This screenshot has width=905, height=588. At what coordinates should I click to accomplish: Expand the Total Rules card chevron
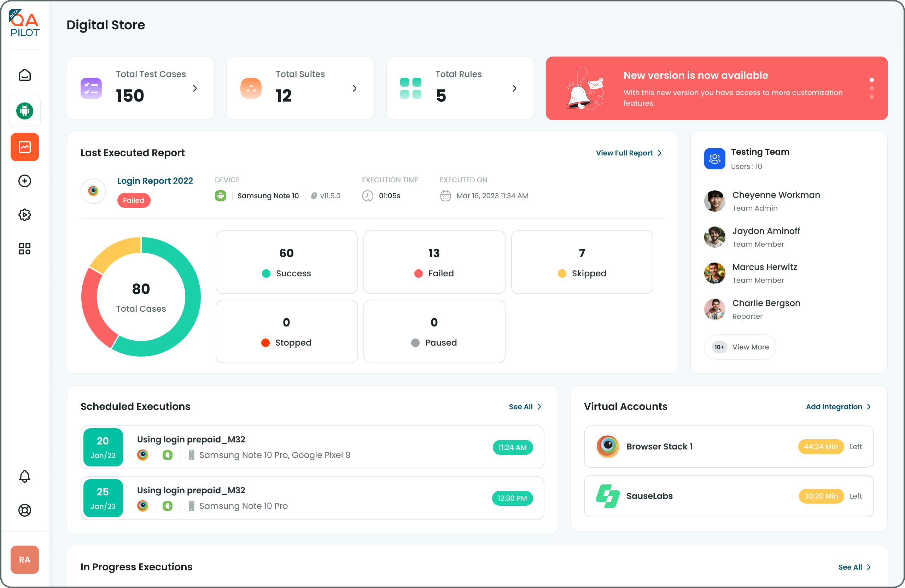tap(514, 89)
